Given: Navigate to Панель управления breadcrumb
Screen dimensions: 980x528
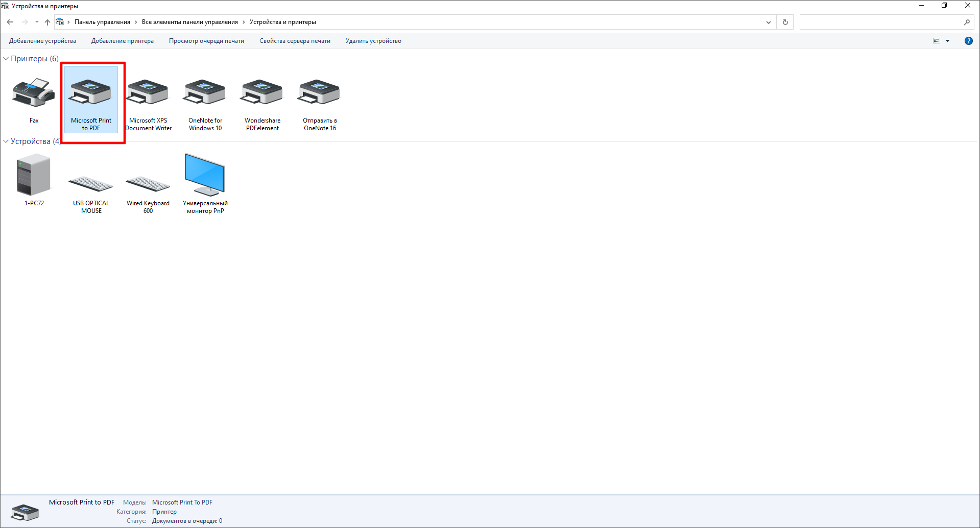Looking at the screenshot, I should pyautogui.click(x=102, y=22).
